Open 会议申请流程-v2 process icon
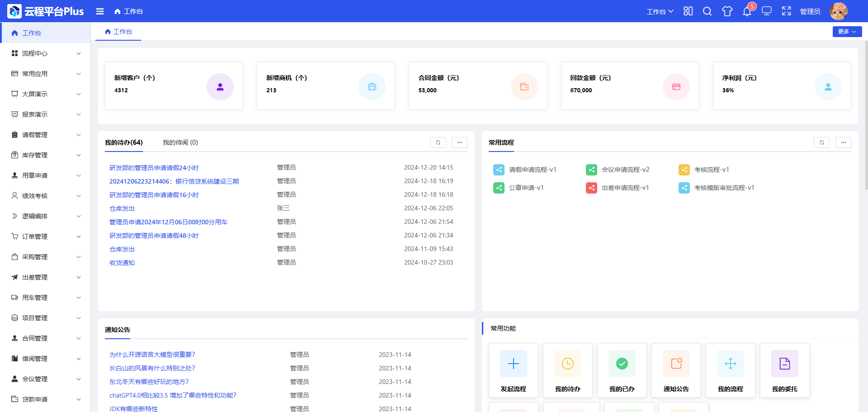 pos(591,170)
